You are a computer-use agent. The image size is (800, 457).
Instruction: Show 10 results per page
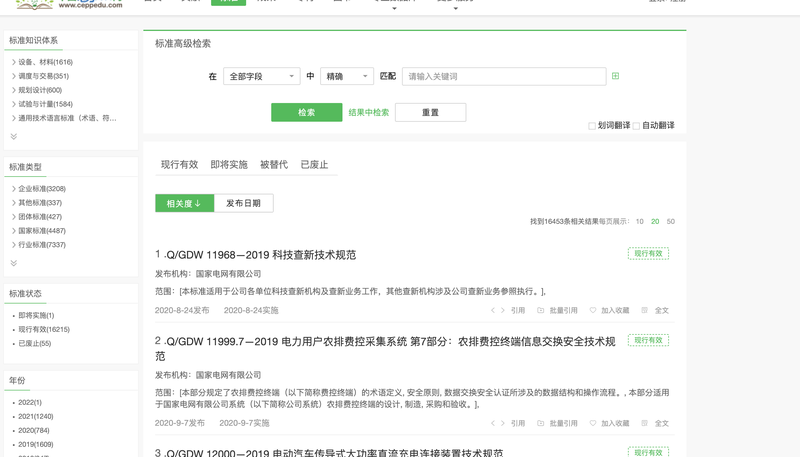(640, 221)
